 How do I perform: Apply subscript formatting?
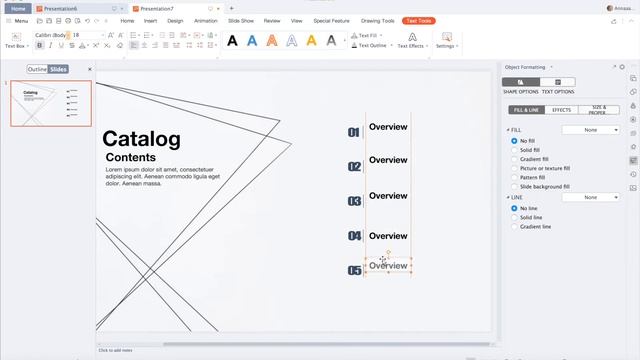point(107,46)
